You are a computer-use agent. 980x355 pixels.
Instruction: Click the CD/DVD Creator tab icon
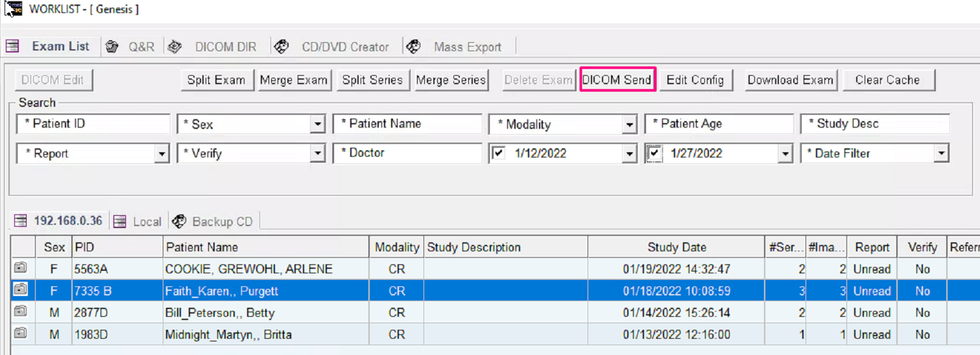281,47
